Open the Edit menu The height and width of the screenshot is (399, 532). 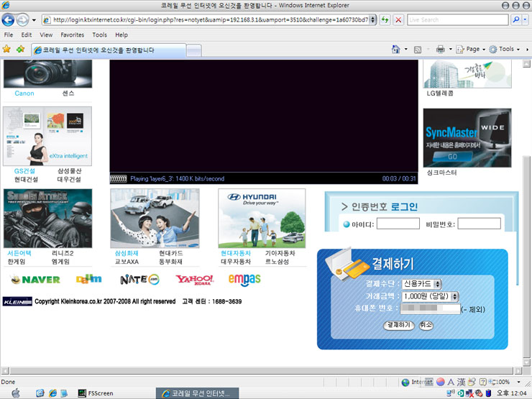[x=27, y=35]
